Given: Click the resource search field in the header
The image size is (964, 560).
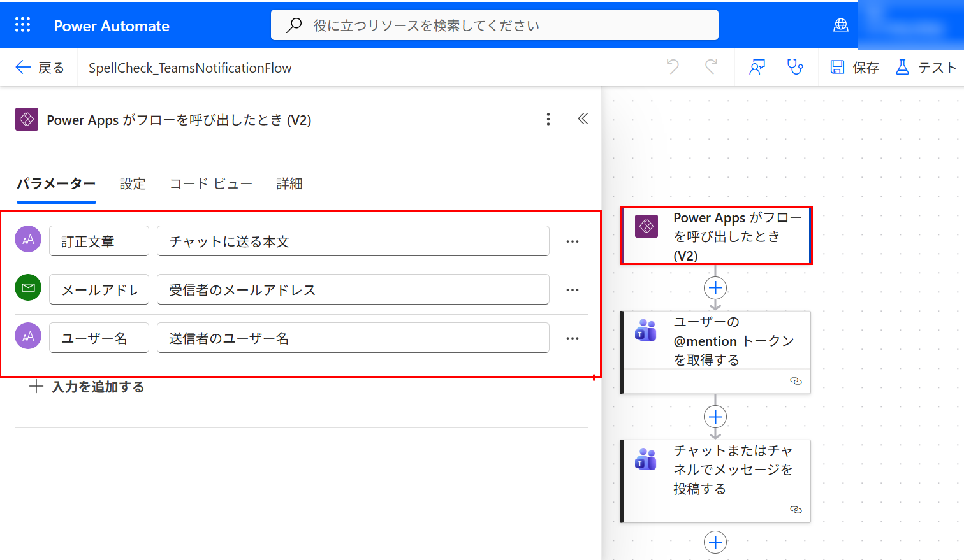Looking at the screenshot, I should click(x=495, y=24).
